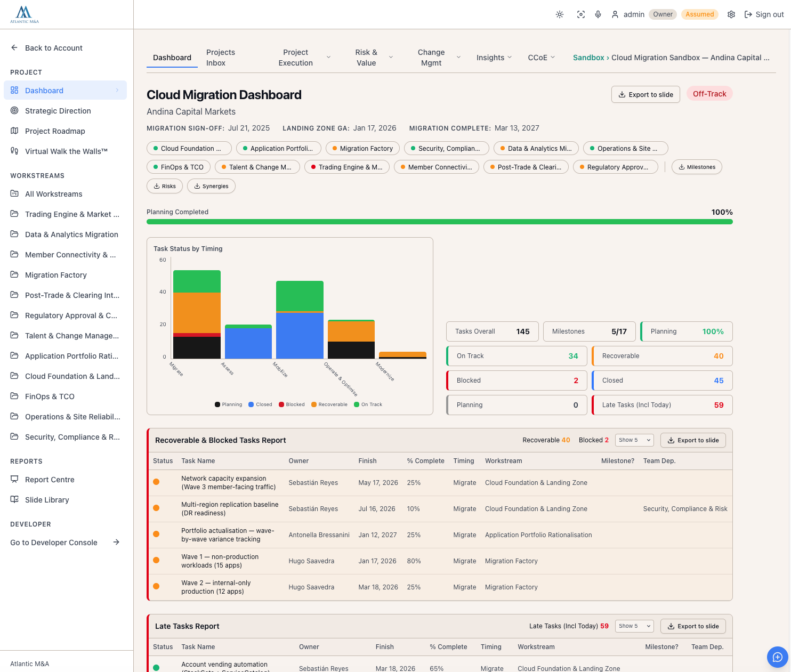Screen dimensions: 791x672
Task: Download the Milestones export
Action: (x=697, y=167)
